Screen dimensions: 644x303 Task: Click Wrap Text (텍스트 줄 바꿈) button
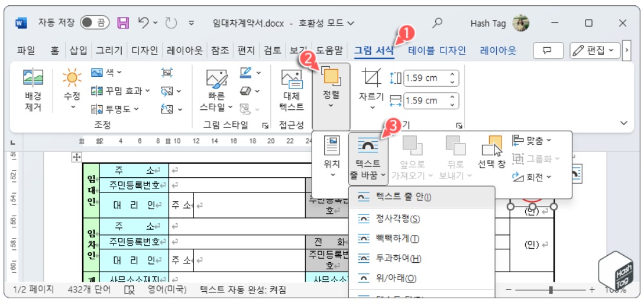click(368, 158)
